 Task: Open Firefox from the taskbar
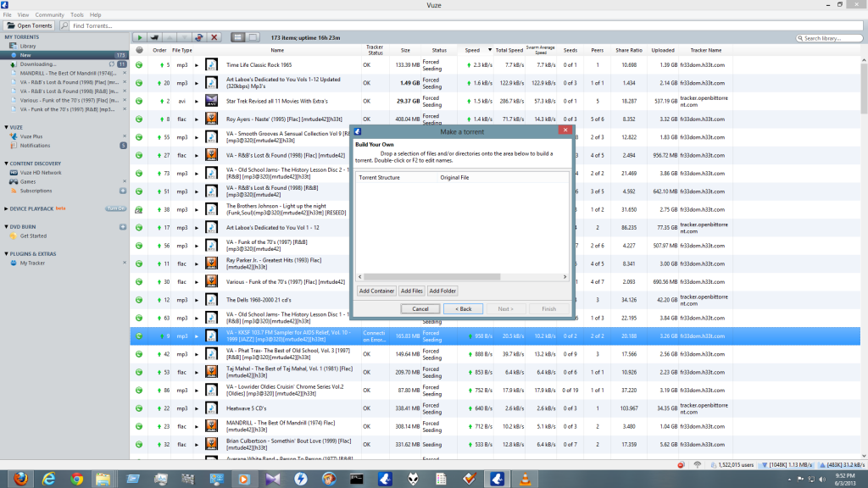[x=21, y=479]
